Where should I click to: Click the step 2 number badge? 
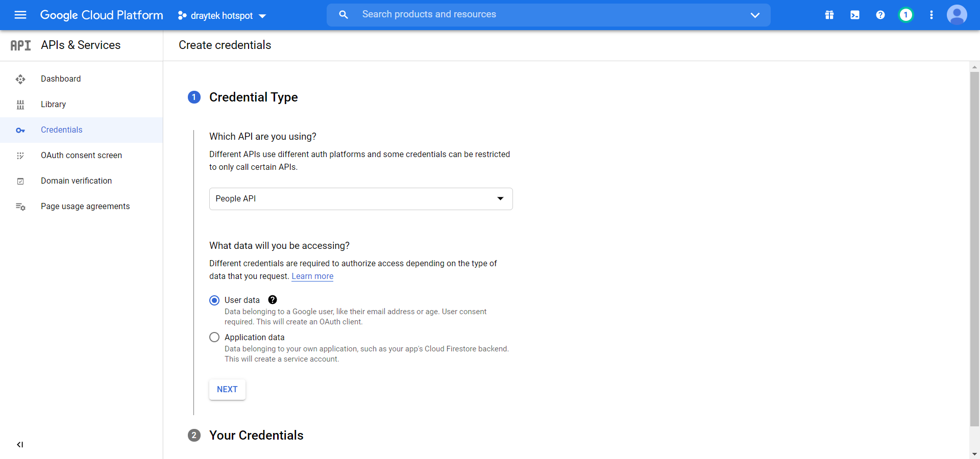click(x=194, y=435)
